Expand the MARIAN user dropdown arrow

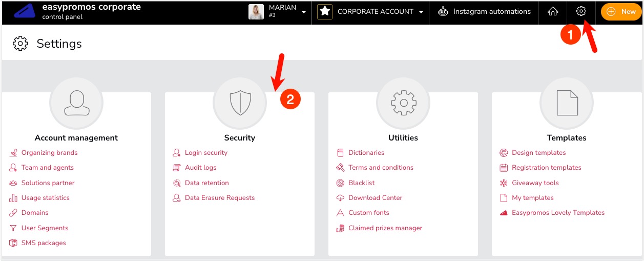click(x=304, y=12)
